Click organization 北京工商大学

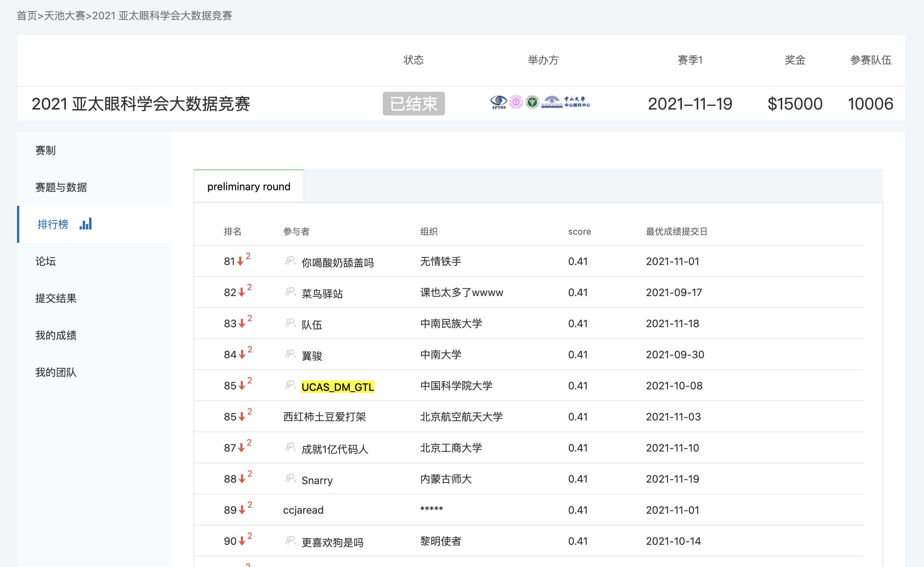[x=451, y=448]
